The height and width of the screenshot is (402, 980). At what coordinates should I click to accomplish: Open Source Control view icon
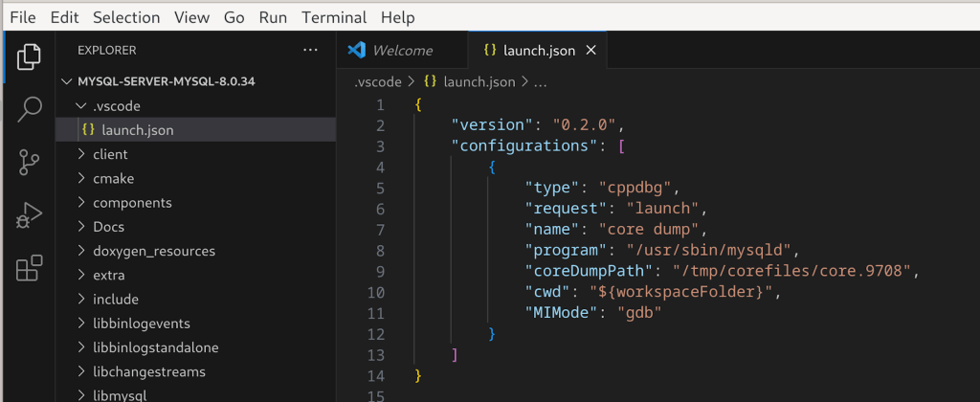coord(29,163)
